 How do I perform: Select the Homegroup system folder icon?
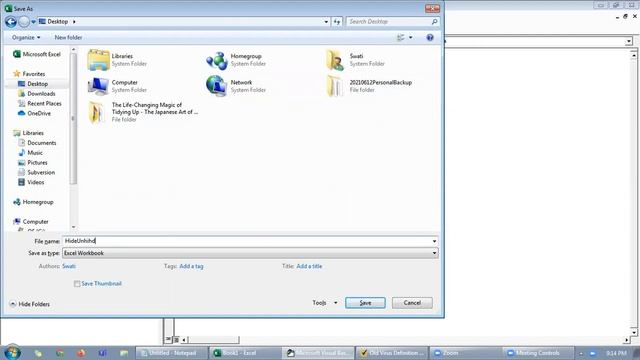coord(217,60)
